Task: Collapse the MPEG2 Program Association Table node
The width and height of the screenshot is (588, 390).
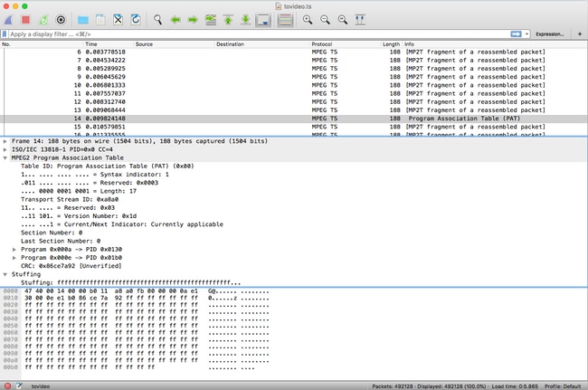Action: tap(5, 157)
